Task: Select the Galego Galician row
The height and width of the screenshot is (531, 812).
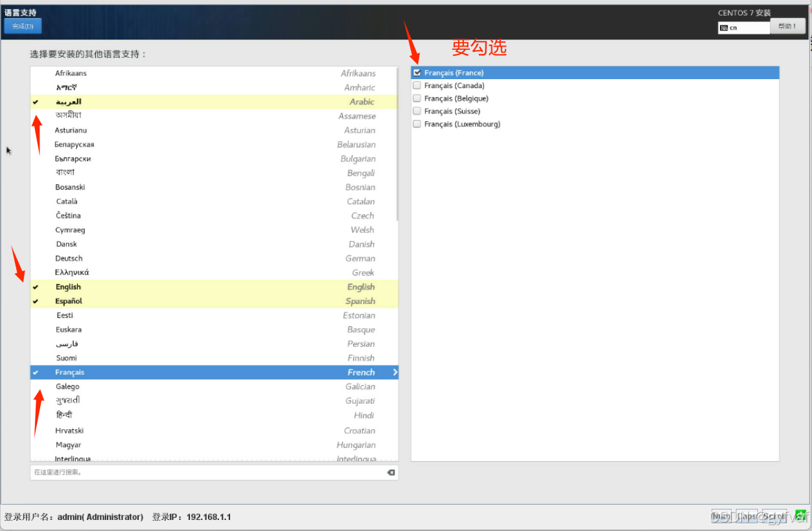Action: pyautogui.click(x=213, y=387)
